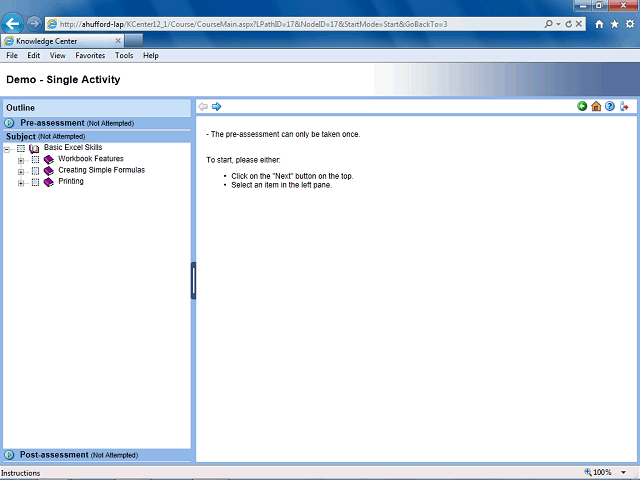640x480 pixels.
Task: Click the Printing purple book icon
Action: coord(49,182)
